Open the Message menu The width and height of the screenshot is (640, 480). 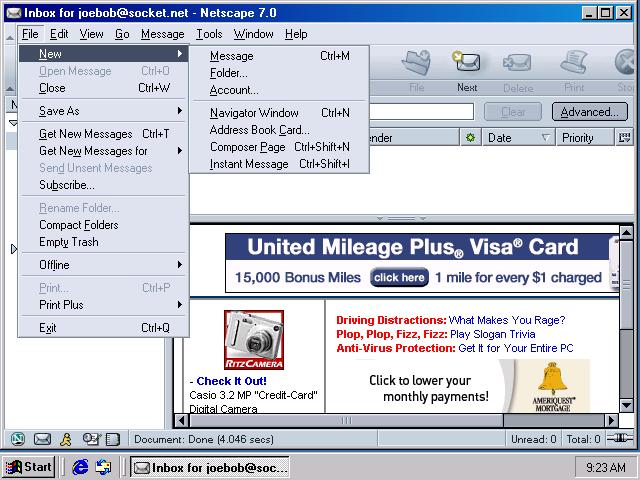click(x=162, y=34)
